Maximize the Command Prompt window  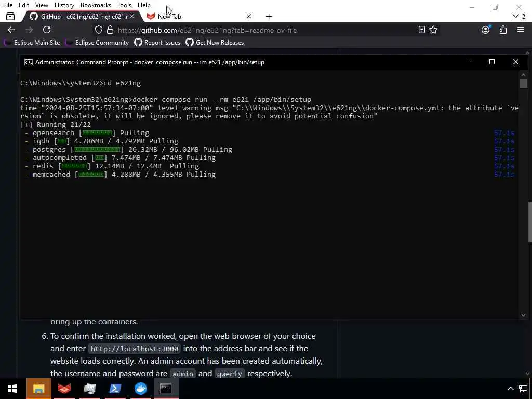pyautogui.click(x=492, y=62)
